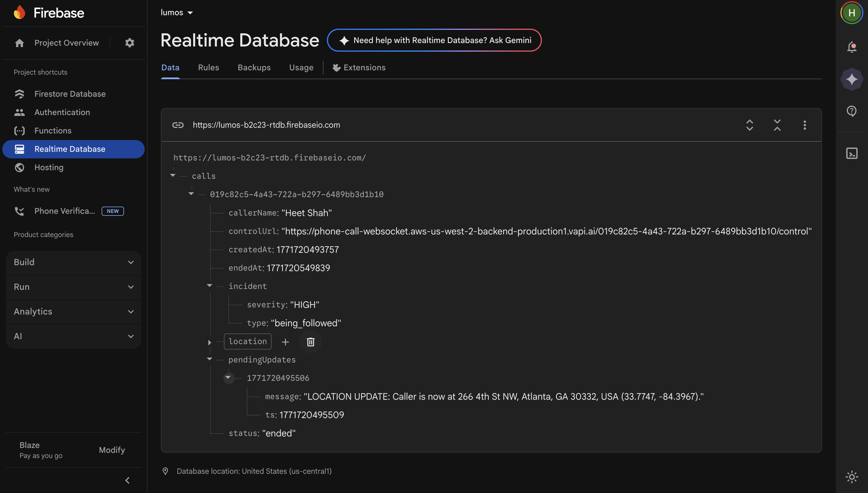Click Ask Gemini help button
The width and height of the screenshot is (868, 493).
[434, 40]
